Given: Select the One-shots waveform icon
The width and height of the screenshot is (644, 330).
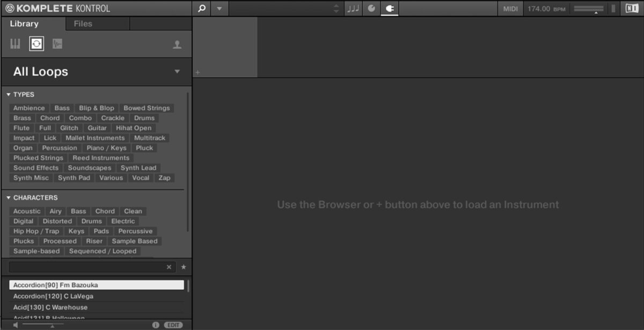Looking at the screenshot, I should point(57,44).
